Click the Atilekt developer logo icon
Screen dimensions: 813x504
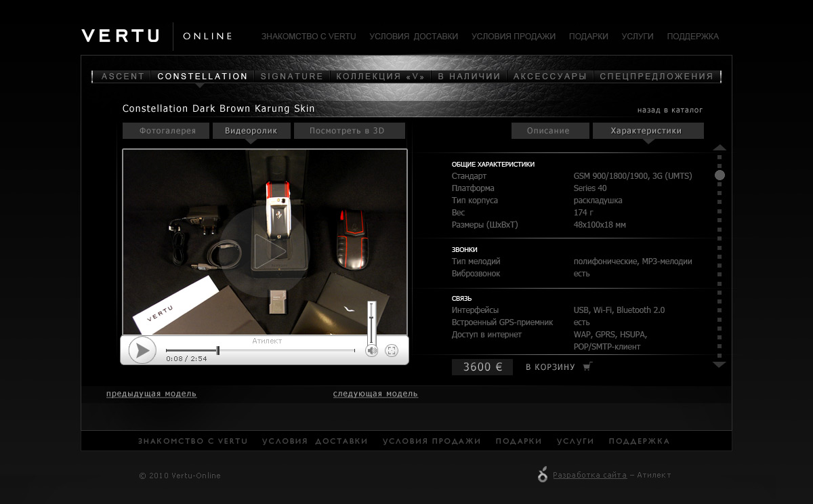(542, 475)
